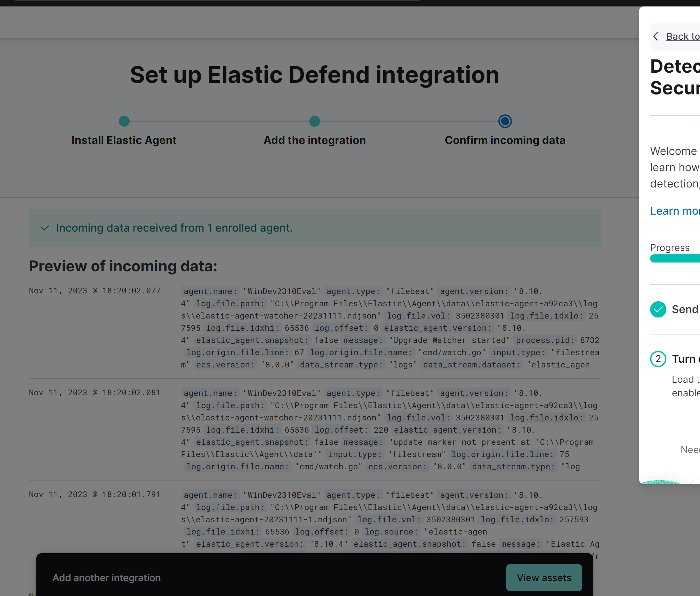Click the back chevron arrow icon
Viewport: 700px width, 596px height.
tap(656, 36)
